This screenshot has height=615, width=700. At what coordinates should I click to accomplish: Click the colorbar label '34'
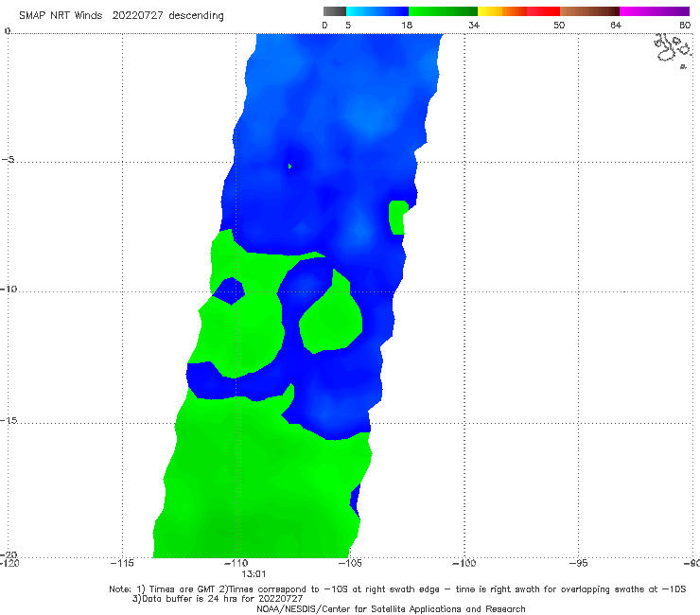coord(474,26)
